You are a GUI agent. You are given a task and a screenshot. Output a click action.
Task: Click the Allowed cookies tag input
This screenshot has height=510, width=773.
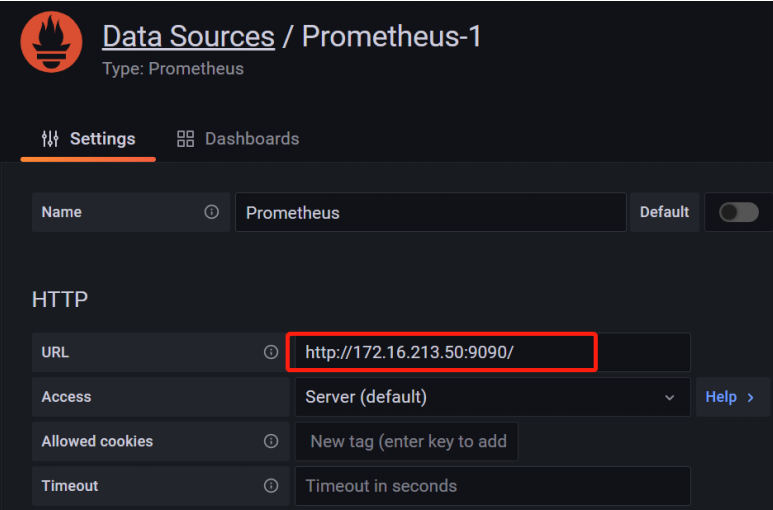(x=406, y=441)
